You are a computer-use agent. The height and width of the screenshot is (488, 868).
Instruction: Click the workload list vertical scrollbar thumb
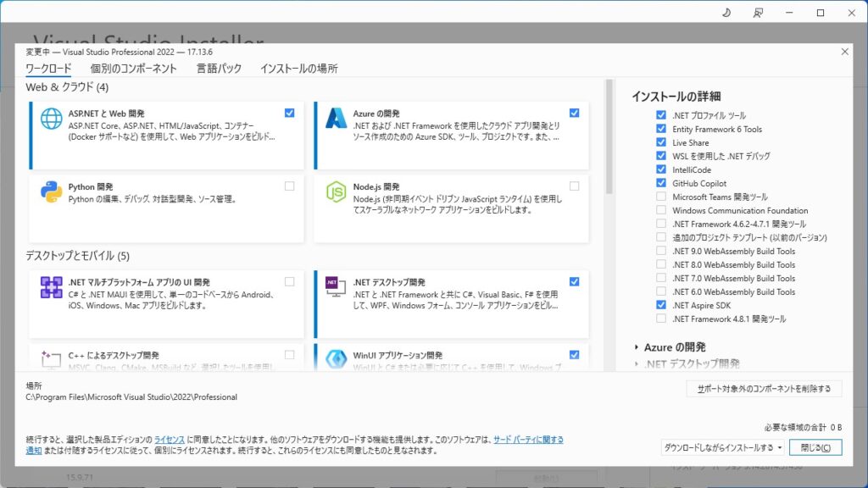609,136
